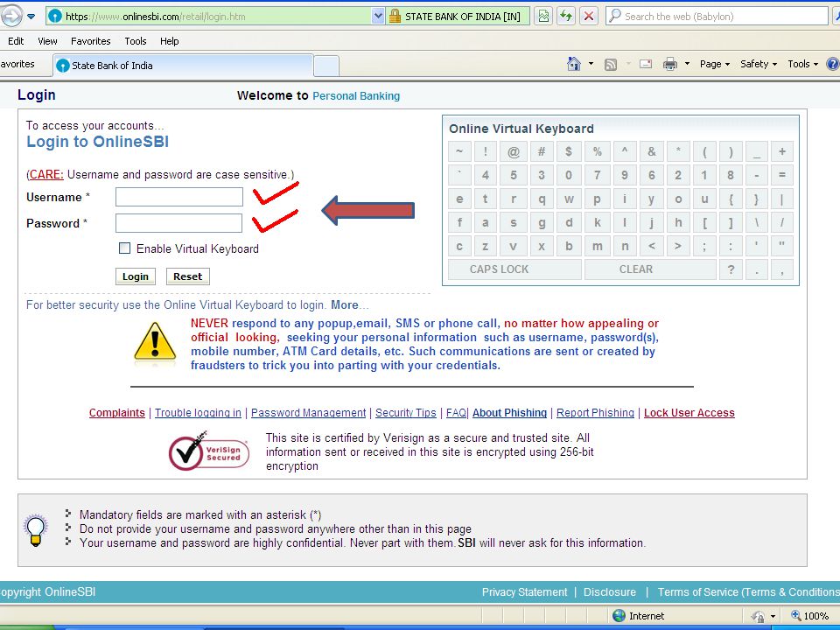Screen dimensions: 840x630
Task: Open the Report Phishing link
Action: [x=595, y=412]
